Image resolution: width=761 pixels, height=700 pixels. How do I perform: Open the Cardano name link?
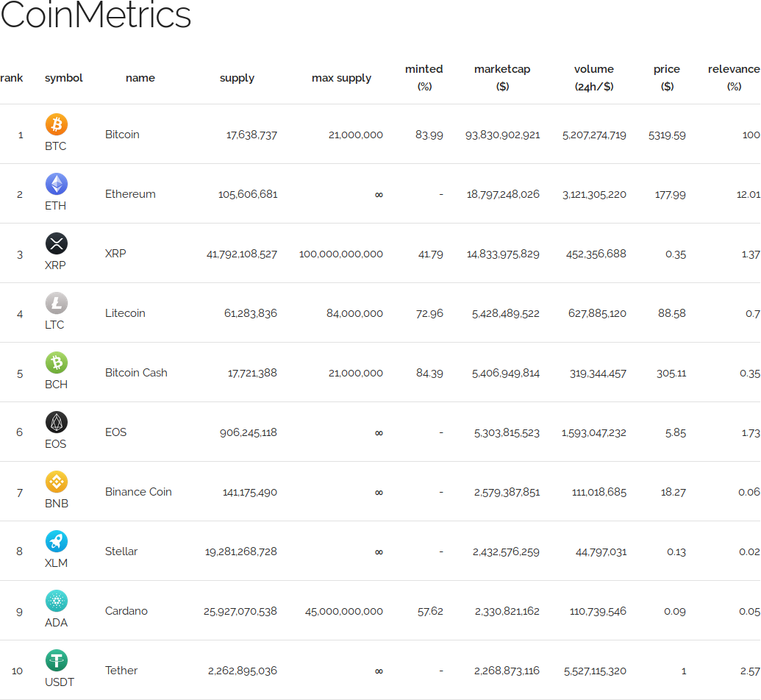click(126, 611)
